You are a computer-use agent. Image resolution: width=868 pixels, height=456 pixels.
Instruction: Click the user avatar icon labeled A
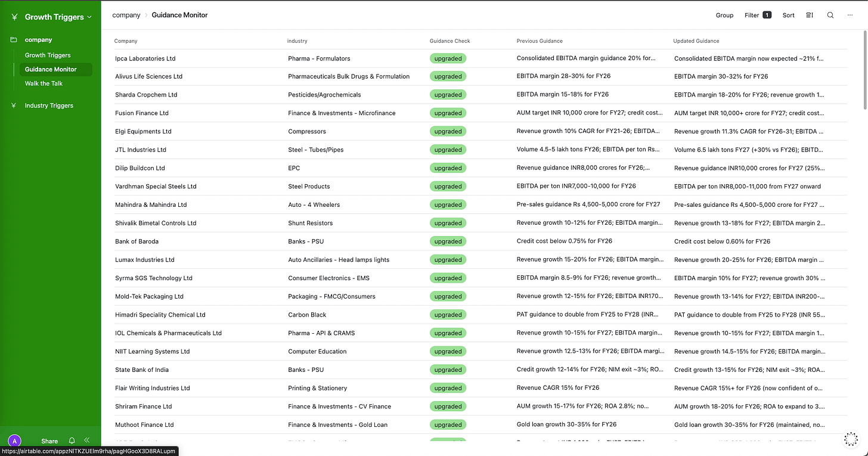(x=14, y=441)
